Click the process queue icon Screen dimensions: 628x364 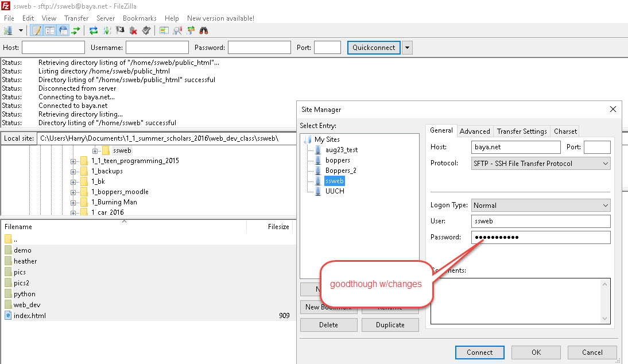coord(107,30)
